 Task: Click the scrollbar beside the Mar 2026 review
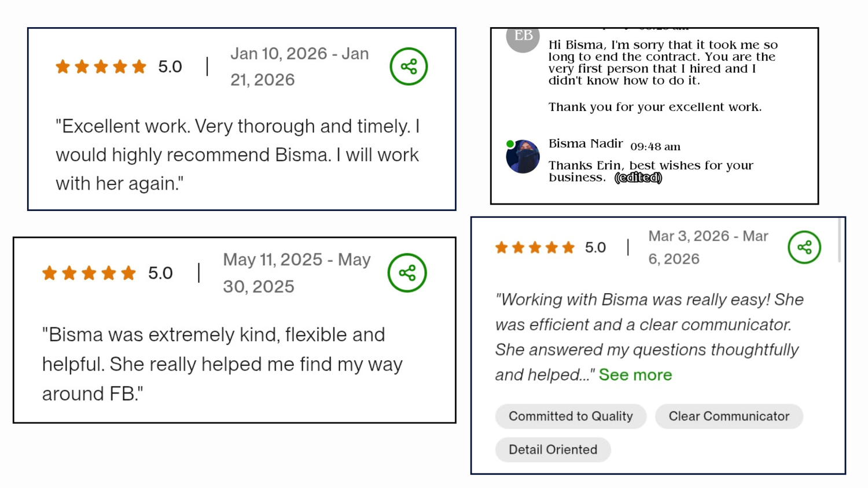click(x=840, y=240)
